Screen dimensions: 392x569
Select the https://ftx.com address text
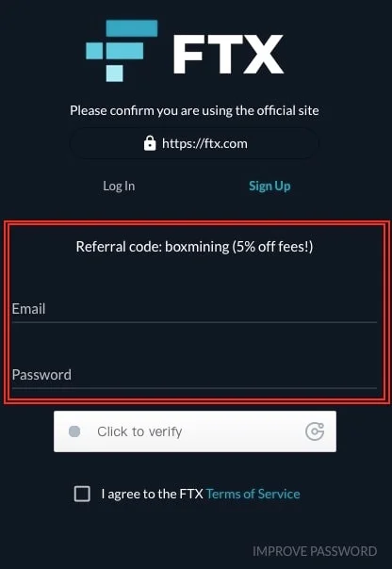click(204, 143)
